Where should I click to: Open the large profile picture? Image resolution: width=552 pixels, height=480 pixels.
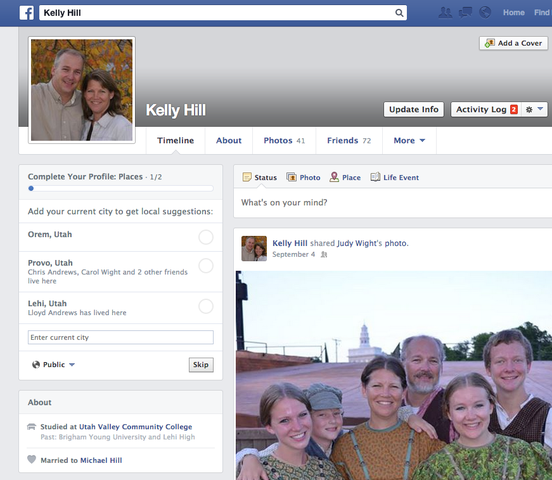point(82,90)
